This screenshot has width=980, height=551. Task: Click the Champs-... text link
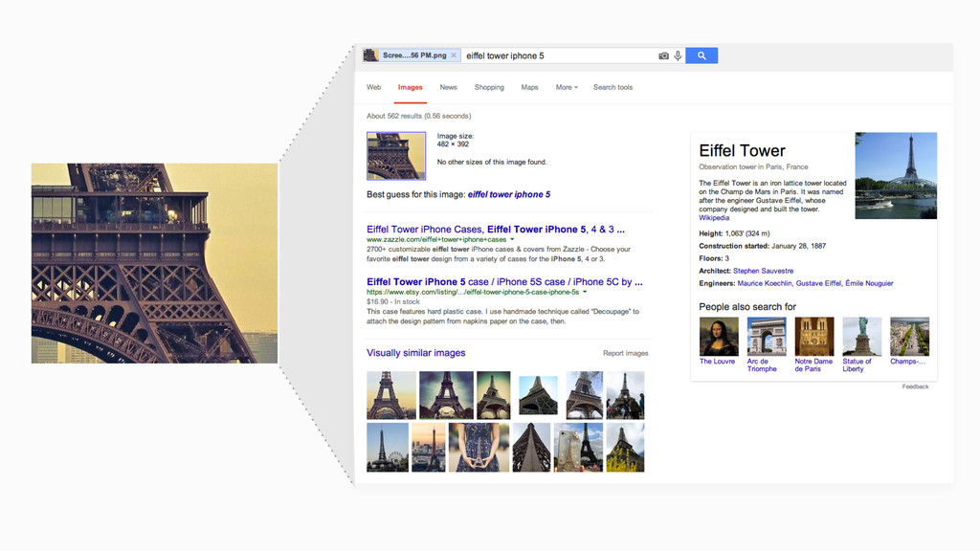pos(907,362)
